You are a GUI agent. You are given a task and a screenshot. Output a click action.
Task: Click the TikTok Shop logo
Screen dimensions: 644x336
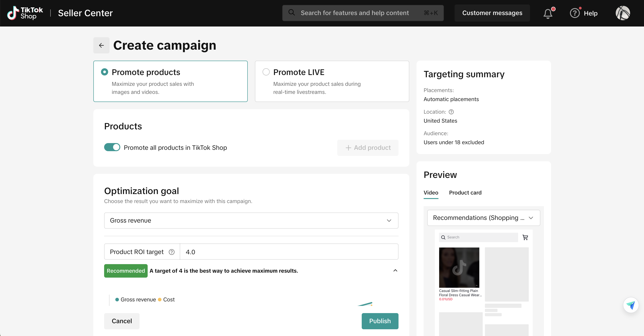[25, 13]
